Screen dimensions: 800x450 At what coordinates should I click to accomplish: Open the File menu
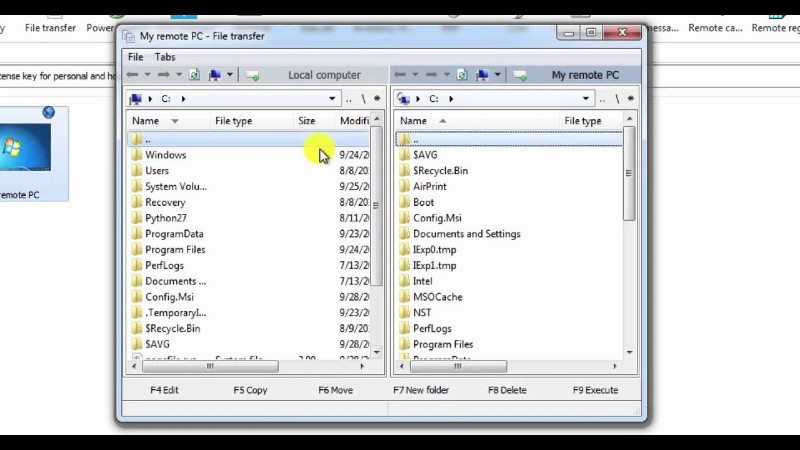[x=135, y=57]
